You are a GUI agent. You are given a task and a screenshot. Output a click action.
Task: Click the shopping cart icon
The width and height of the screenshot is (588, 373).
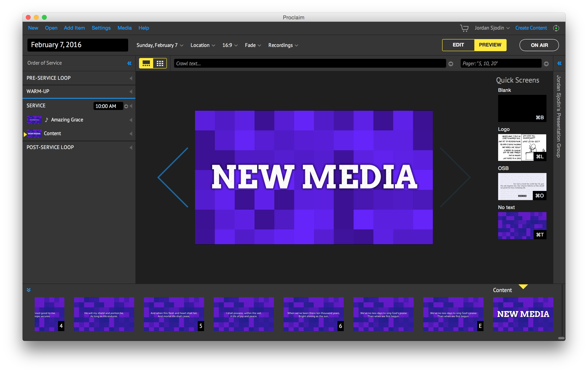point(464,28)
